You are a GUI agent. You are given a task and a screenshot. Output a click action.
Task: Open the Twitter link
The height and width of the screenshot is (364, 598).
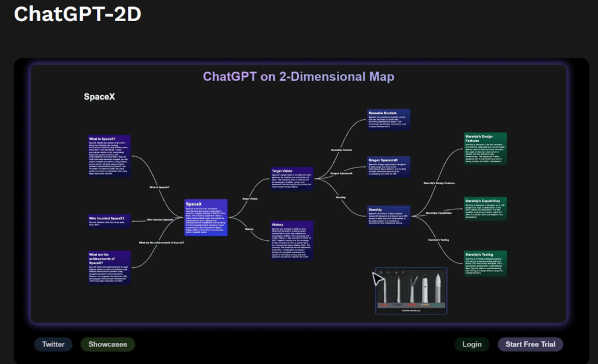point(53,344)
